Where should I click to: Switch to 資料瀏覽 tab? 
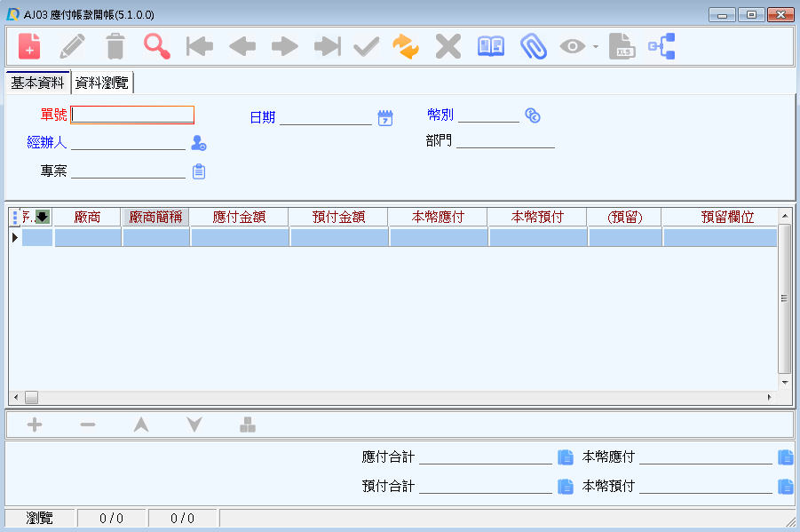[101, 83]
